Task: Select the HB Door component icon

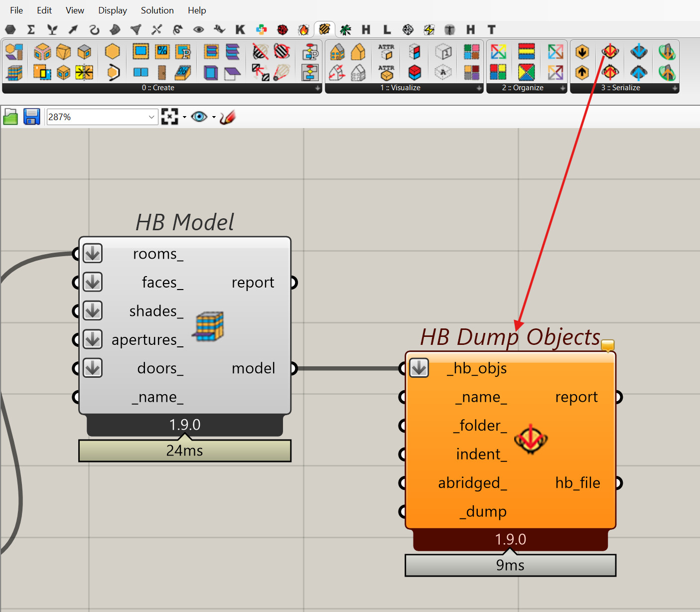Action: tap(162, 73)
